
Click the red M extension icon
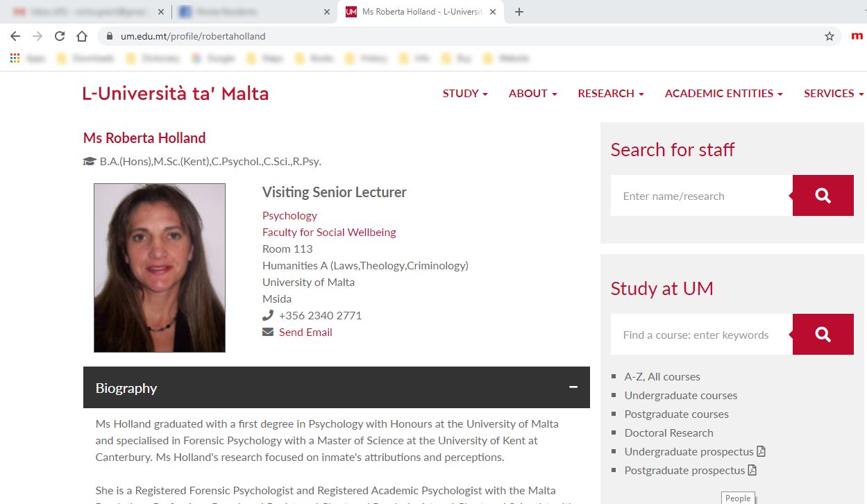(857, 36)
